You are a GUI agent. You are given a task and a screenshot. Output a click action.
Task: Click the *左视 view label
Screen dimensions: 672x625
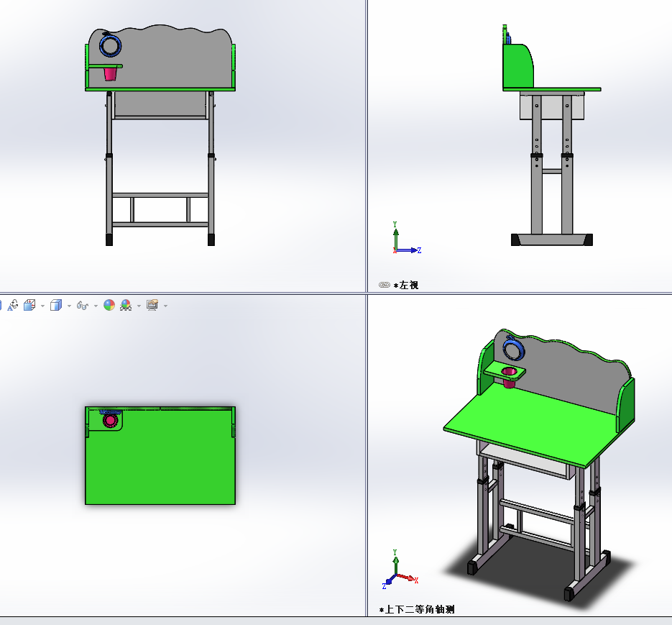(x=406, y=286)
